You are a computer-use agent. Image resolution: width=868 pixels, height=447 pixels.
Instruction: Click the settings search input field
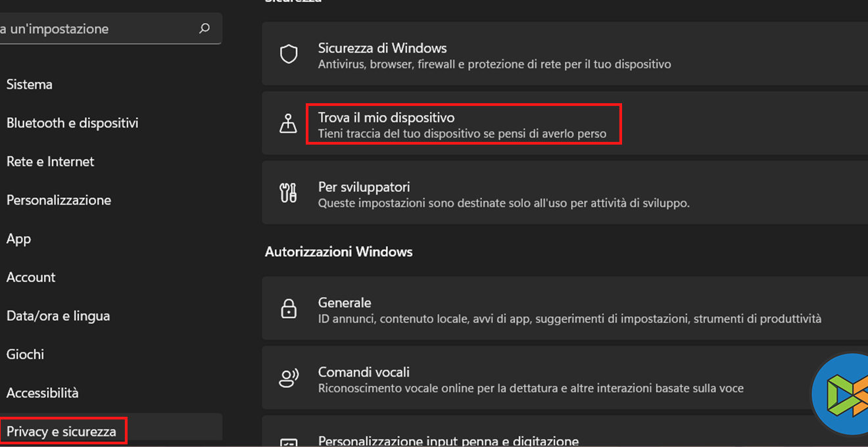[x=99, y=29]
